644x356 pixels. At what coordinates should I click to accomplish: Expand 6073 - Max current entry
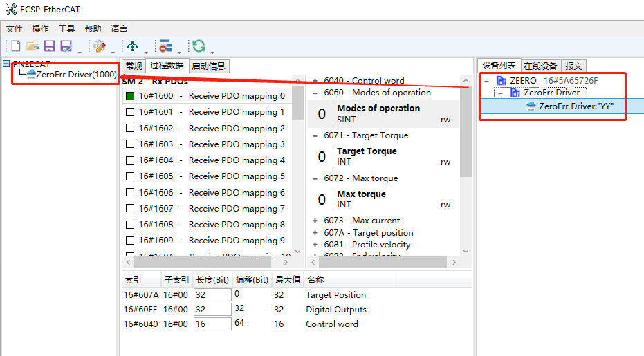tap(315, 221)
